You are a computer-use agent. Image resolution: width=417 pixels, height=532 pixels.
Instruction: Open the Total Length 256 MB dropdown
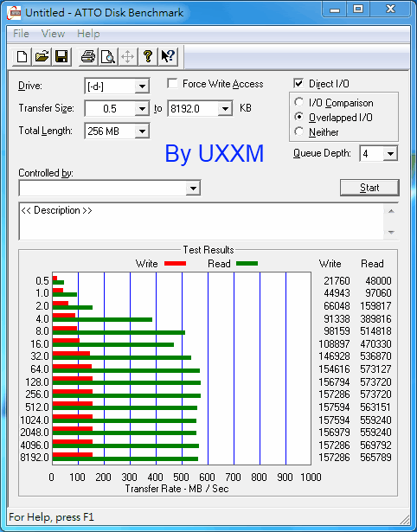click(x=142, y=131)
